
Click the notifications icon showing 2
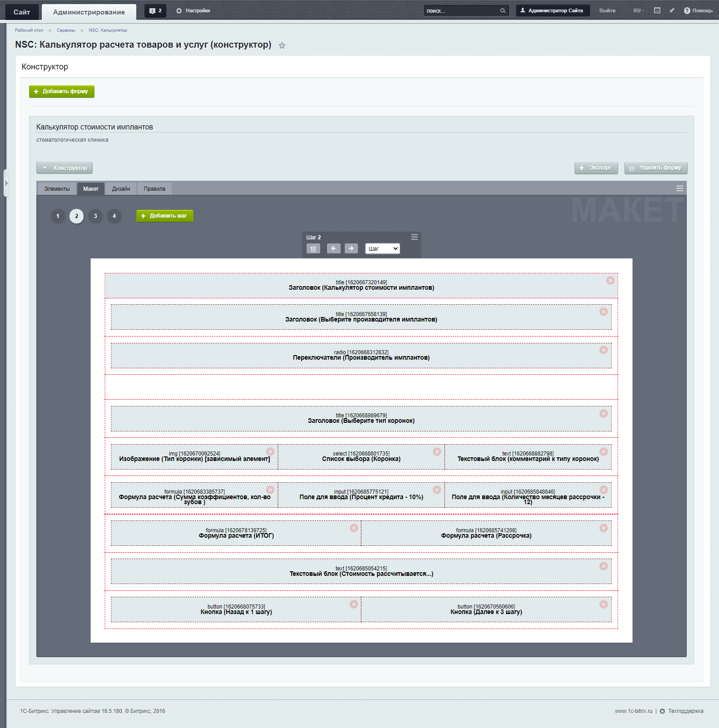155,11
